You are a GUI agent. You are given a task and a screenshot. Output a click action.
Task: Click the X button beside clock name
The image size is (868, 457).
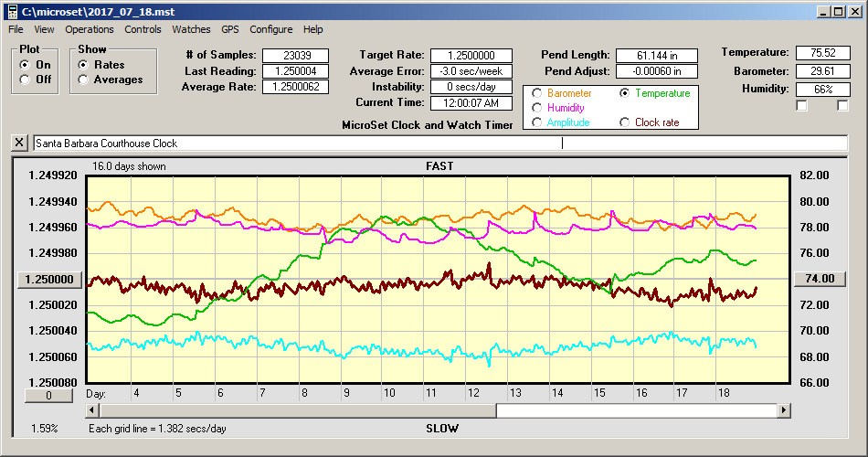(19, 143)
